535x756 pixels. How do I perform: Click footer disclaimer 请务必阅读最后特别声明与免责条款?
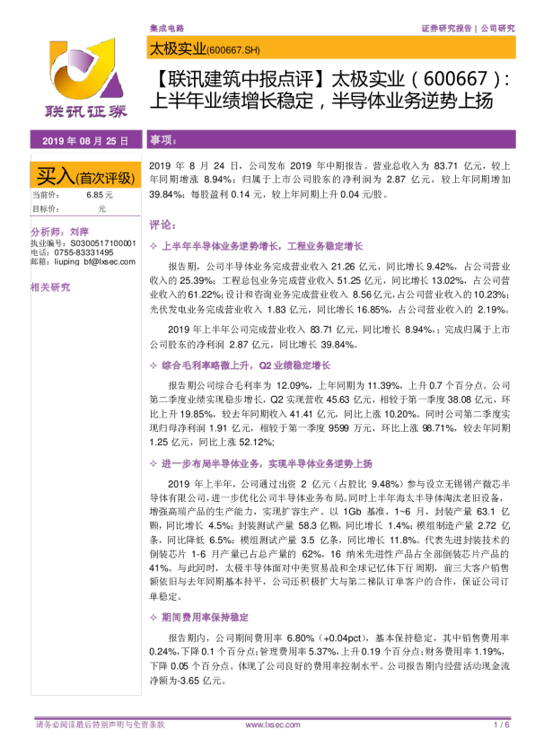pos(101,725)
